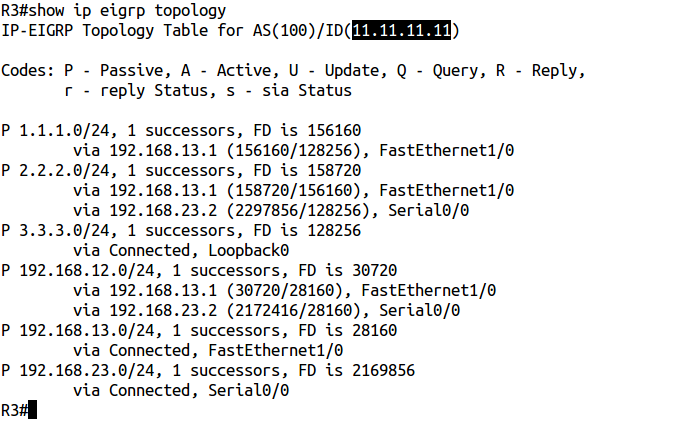Image resolution: width=677 pixels, height=421 pixels.
Task: Click the terminal cursor after the R3# prompt
Action: pyautogui.click(x=33, y=410)
